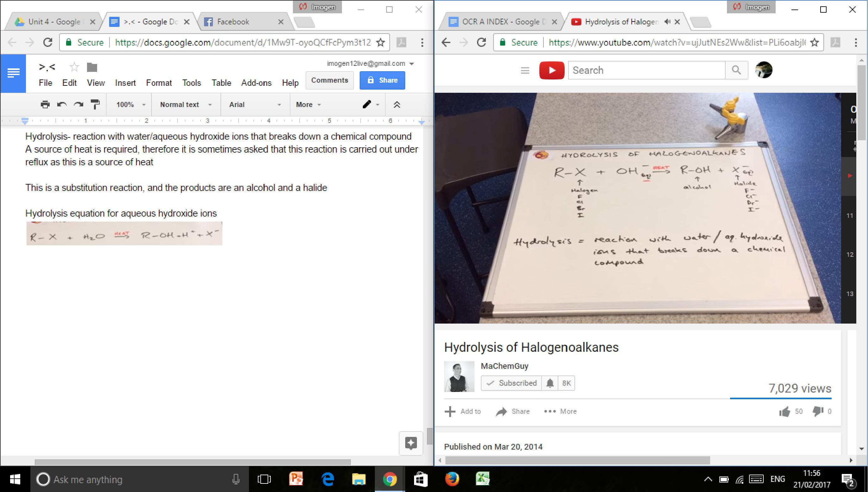The image size is (868, 492).
Task: Open the Normal text style dropdown
Action: (185, 104)
